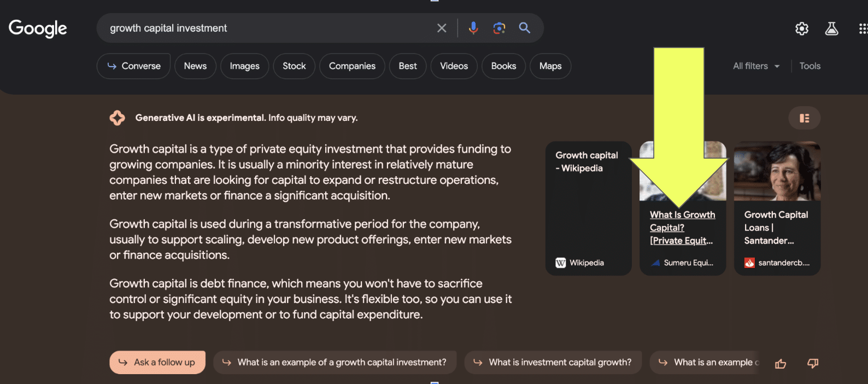Click the magnifier search icon

pyautogui.click(x=525, y=28)
